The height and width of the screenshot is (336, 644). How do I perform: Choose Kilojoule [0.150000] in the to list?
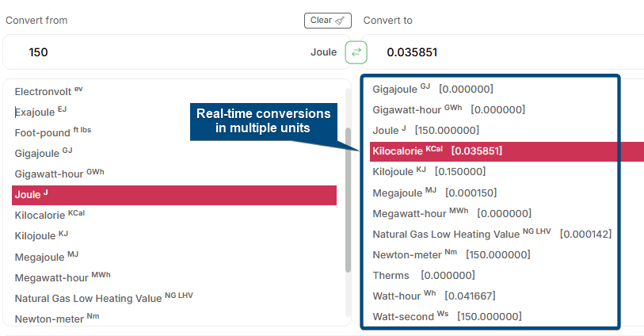(429, 171)
